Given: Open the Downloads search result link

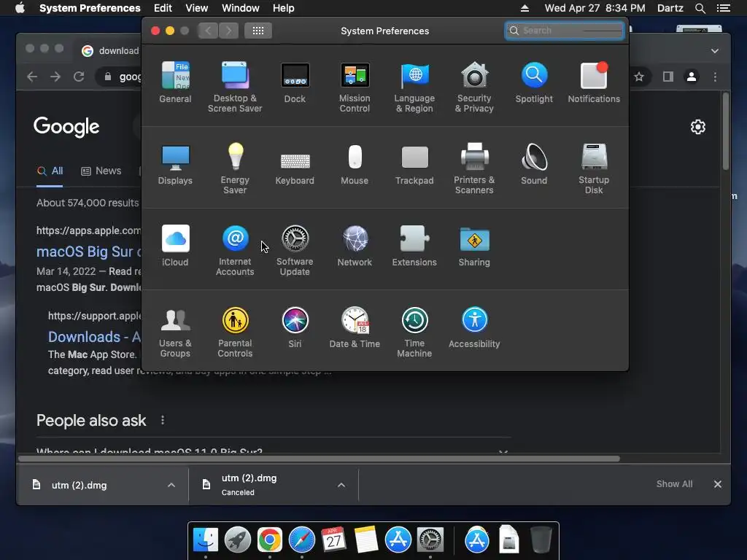Looking at the screenshot, I should click(94, 337).
